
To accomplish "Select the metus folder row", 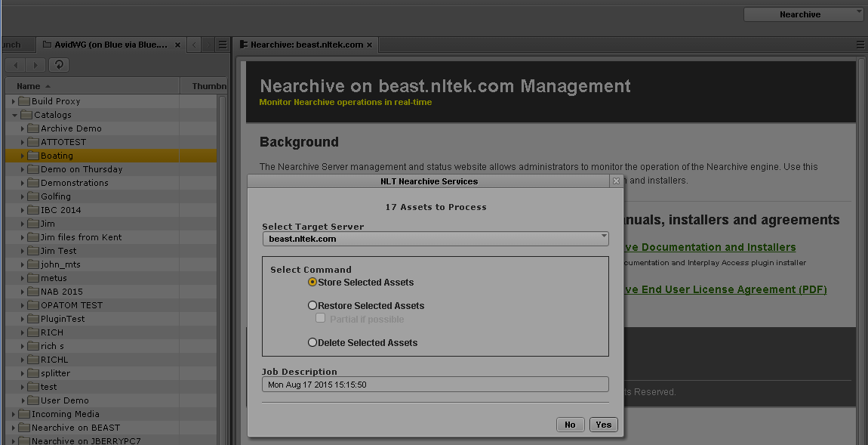I will [111, 277].
